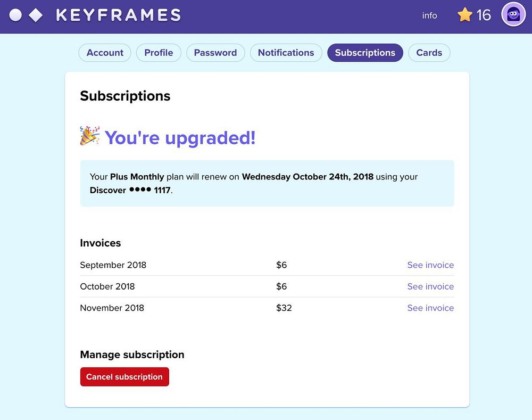The image size is (532, 420).
Task: View the October 2018 invoice
Action: point(430,286)
